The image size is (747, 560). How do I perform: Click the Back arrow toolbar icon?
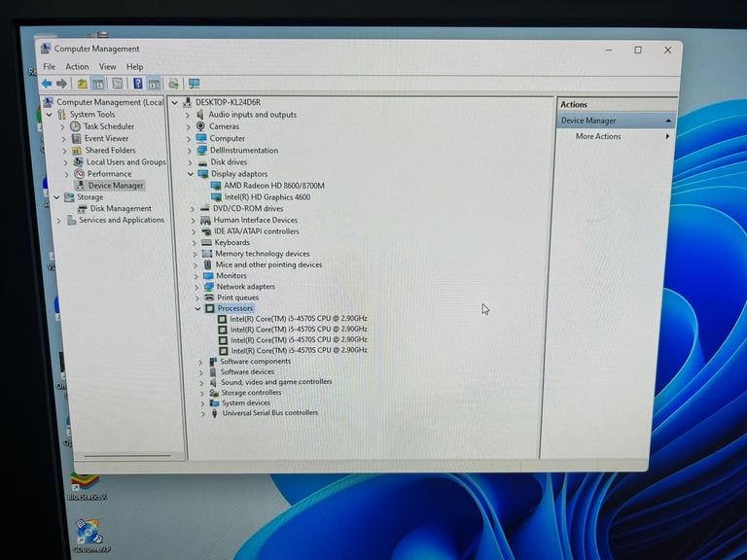coord(47,84)
